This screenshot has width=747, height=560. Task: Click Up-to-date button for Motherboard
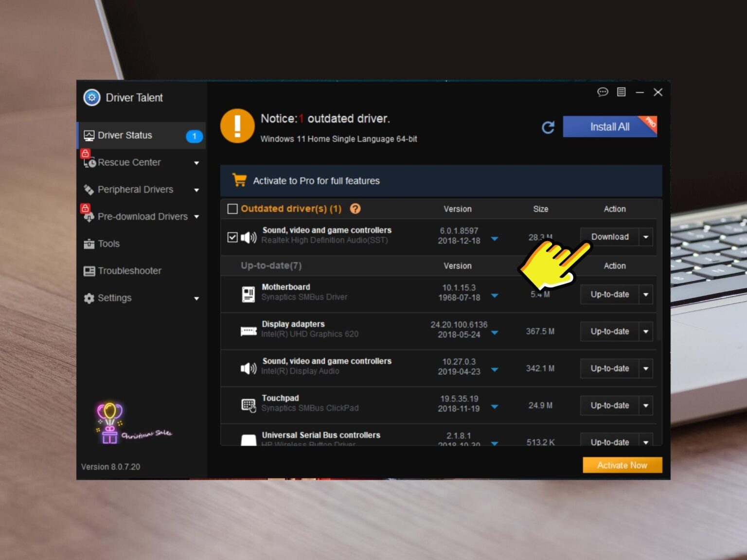tap(610, 294)
